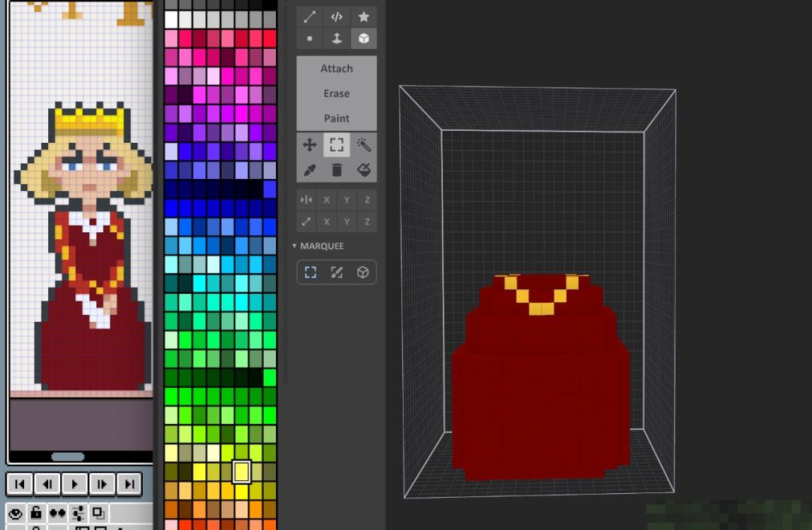Select the Line brush mode

[310, 17]
